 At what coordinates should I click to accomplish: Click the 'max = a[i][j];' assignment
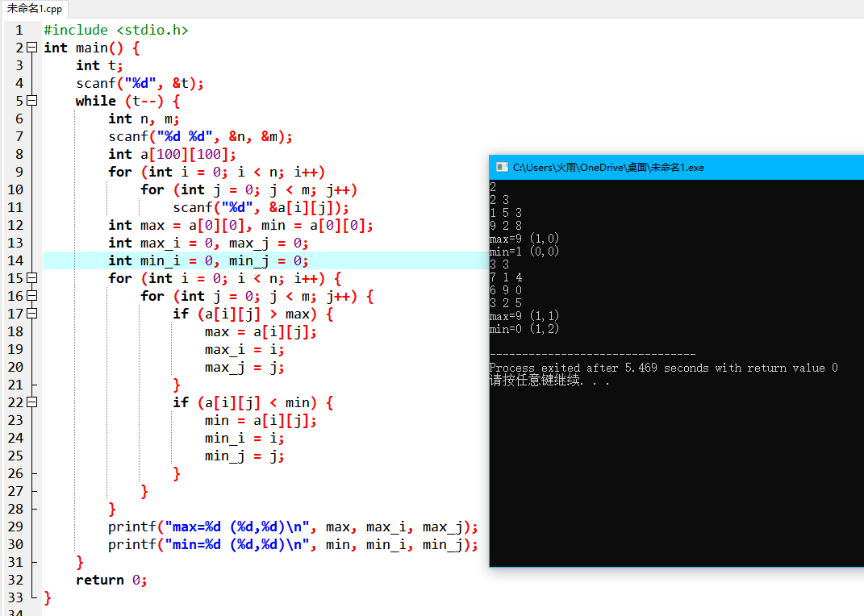261,331
